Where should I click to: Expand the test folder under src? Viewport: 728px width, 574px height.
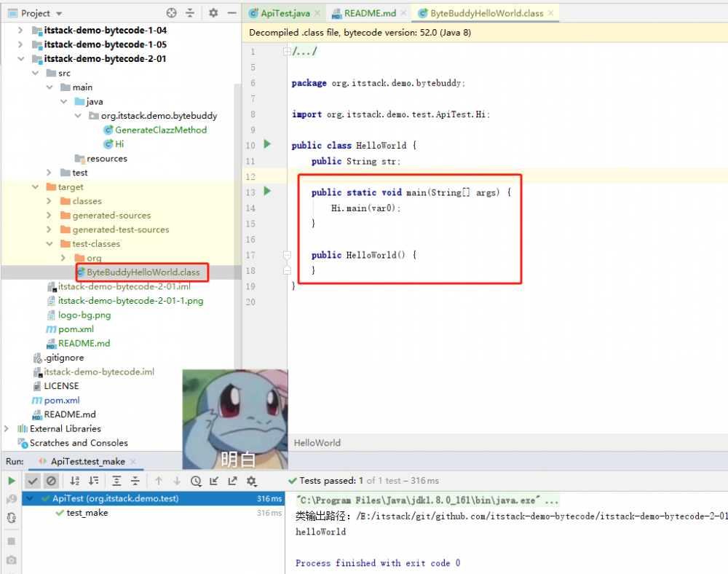(x=50, y=173)
